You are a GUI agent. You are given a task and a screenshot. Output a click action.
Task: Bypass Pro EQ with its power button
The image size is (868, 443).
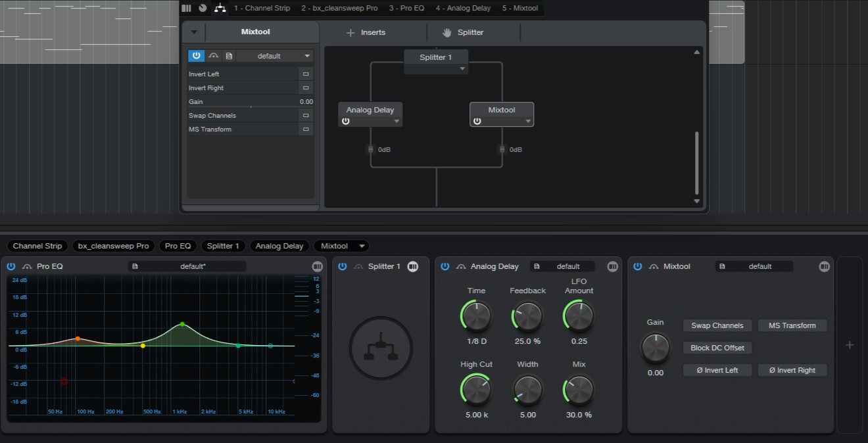coord(11,266)
